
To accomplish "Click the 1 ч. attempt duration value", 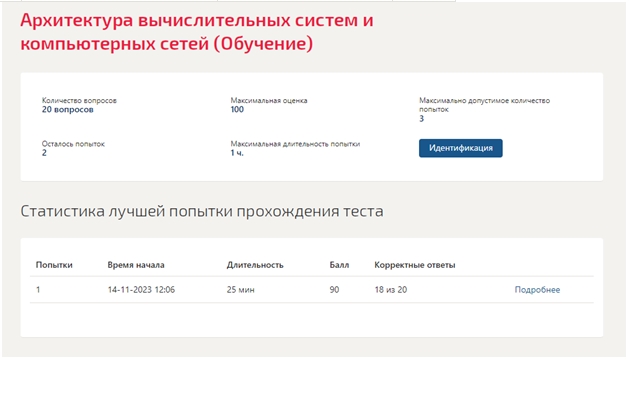I will click(237, 153).
